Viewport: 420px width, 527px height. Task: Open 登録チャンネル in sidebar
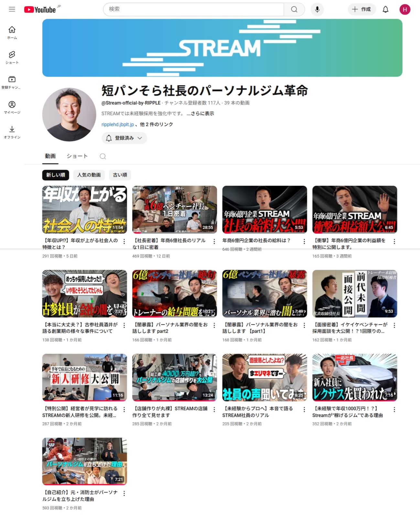pyautogui.click(x=12, y=82)
